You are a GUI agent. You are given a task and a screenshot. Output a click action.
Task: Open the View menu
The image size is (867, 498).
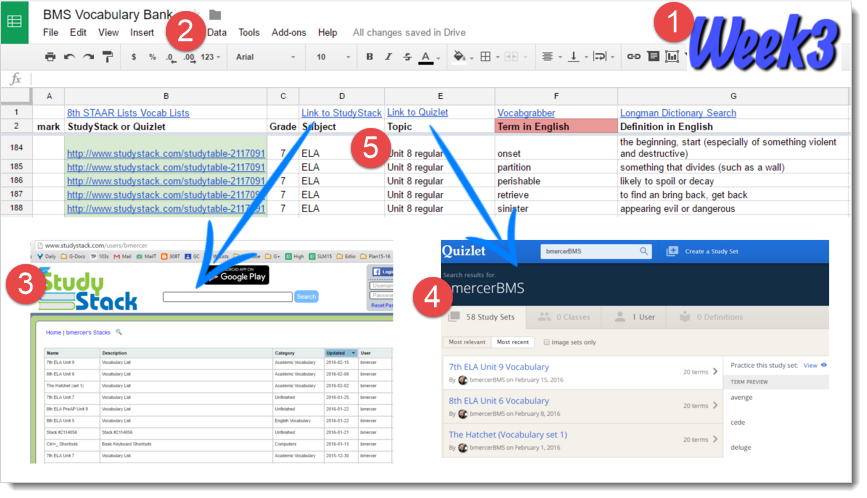[108, 33]
